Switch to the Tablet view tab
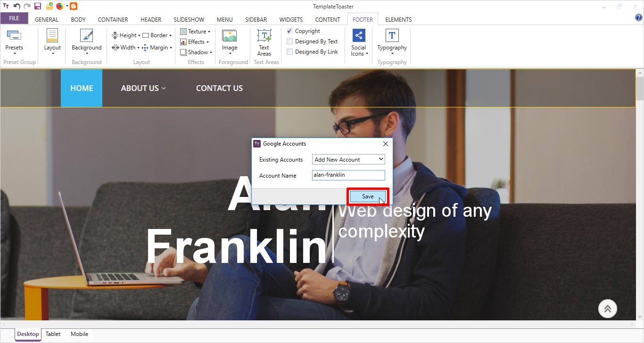 click(53, 334)
